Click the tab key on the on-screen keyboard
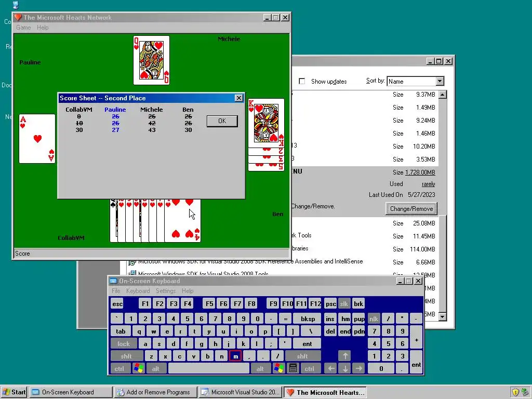This screenshot has height=399, width=532. (121, 331)
